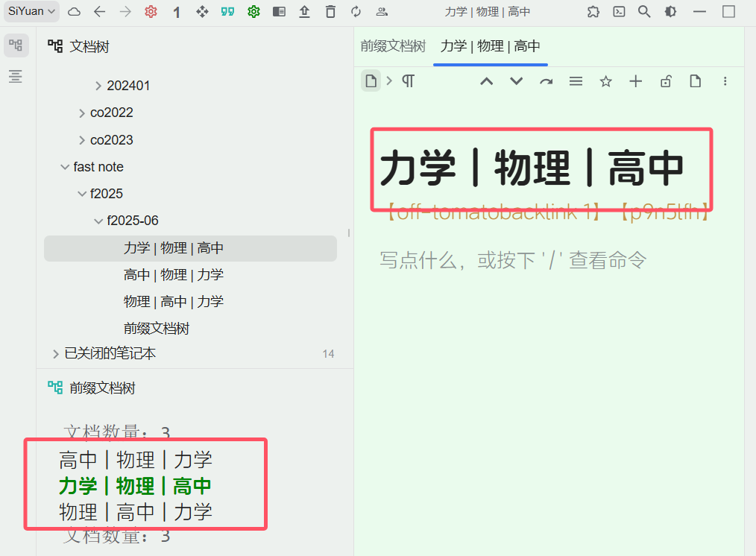The width and height of the screenshot is (756, 556).
Task: Click the four-arrows move icon
Action: 203,12
